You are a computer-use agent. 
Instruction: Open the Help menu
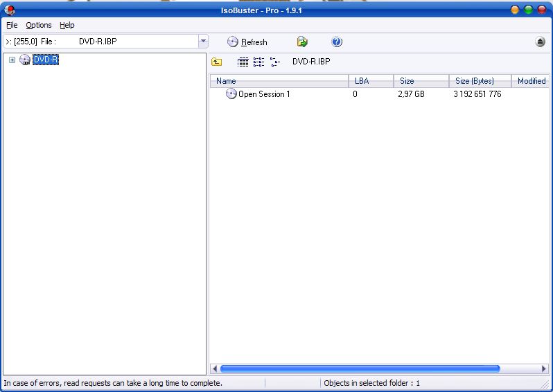coord(67,25)
